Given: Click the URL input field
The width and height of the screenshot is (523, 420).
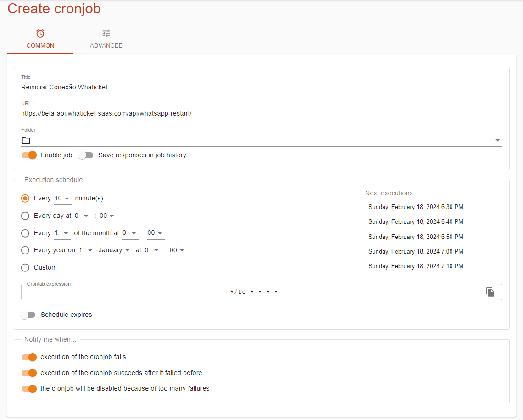Looking at the screenshot, I should pos(261,113).
